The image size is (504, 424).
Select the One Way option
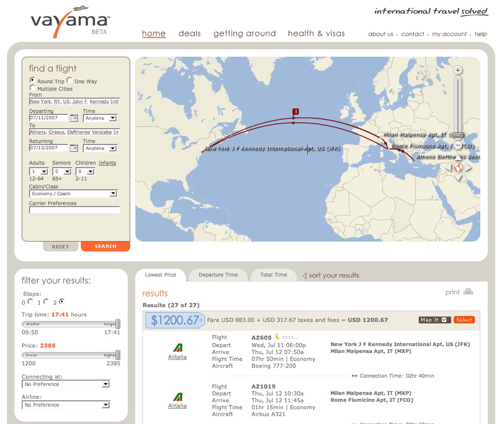pyautogui.click(x=70, y=80)
